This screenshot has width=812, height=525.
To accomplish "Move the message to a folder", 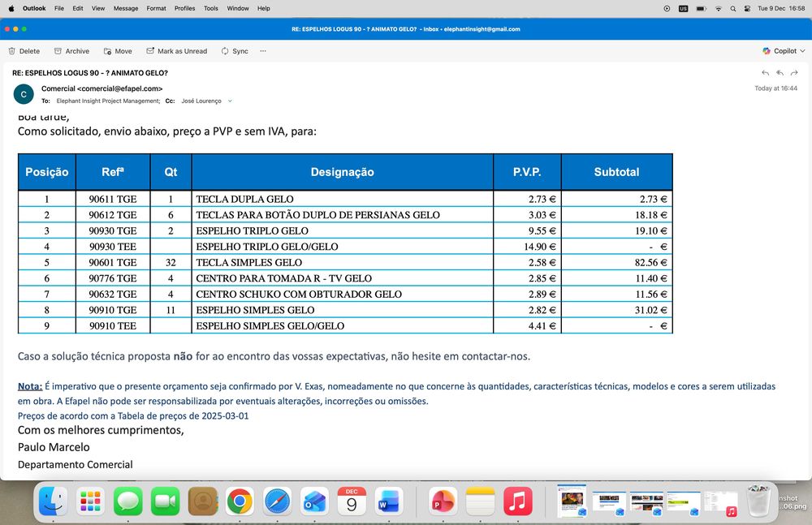I will [x=118, y=51].
